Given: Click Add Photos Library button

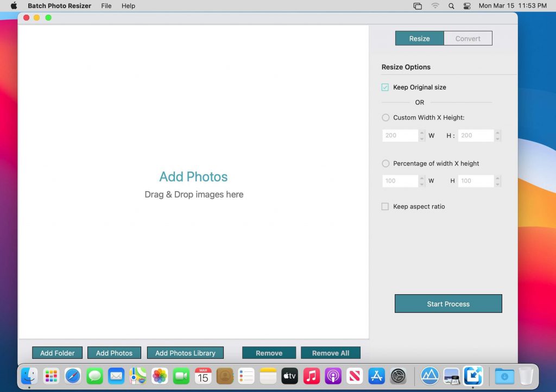Looking at the screenshot, I should coord(185,352).
